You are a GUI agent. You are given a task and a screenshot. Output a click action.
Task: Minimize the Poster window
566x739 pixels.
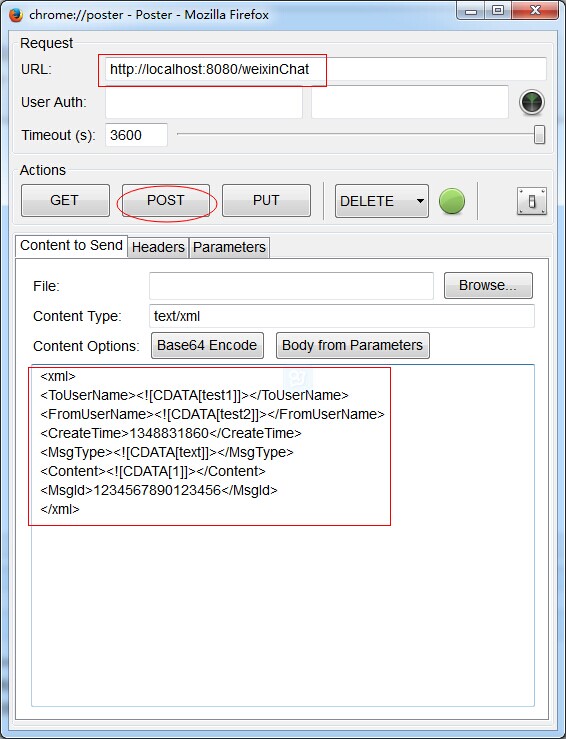coord(471,10)
